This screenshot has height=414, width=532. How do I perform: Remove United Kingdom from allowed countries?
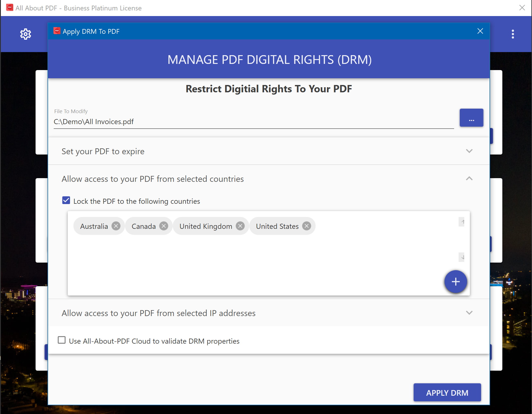[x=240, y=226]
